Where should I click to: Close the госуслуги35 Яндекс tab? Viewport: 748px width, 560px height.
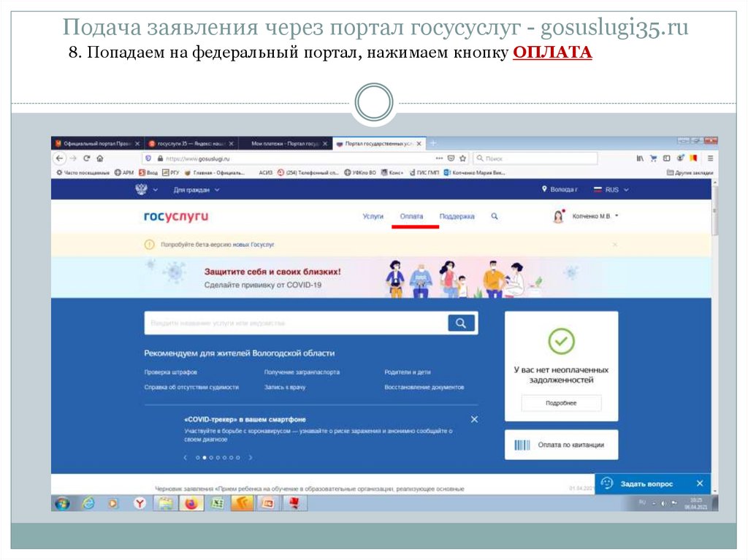pyautogui.click(x=232, y=144)
